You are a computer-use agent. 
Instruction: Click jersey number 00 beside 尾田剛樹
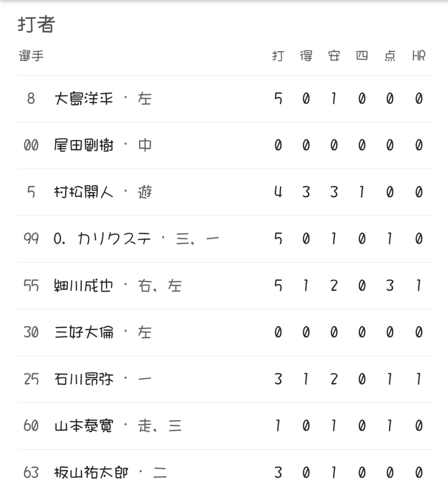(x=31, y=146)
